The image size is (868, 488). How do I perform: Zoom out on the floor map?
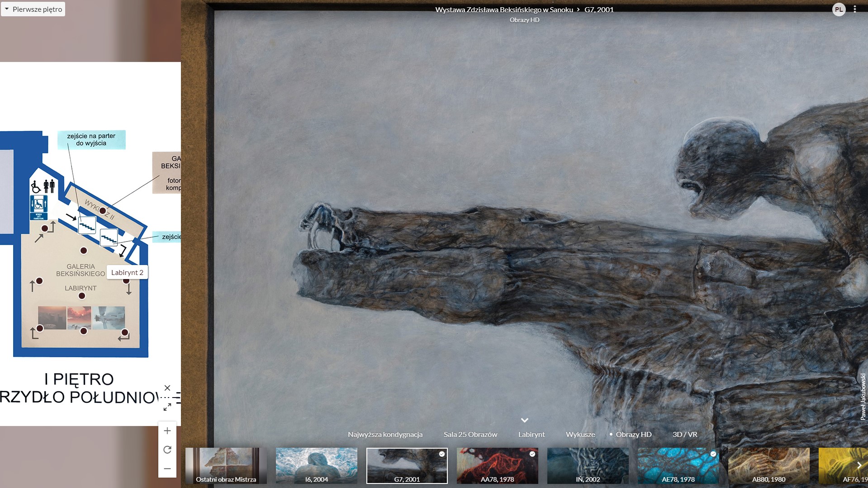(167, 469)
